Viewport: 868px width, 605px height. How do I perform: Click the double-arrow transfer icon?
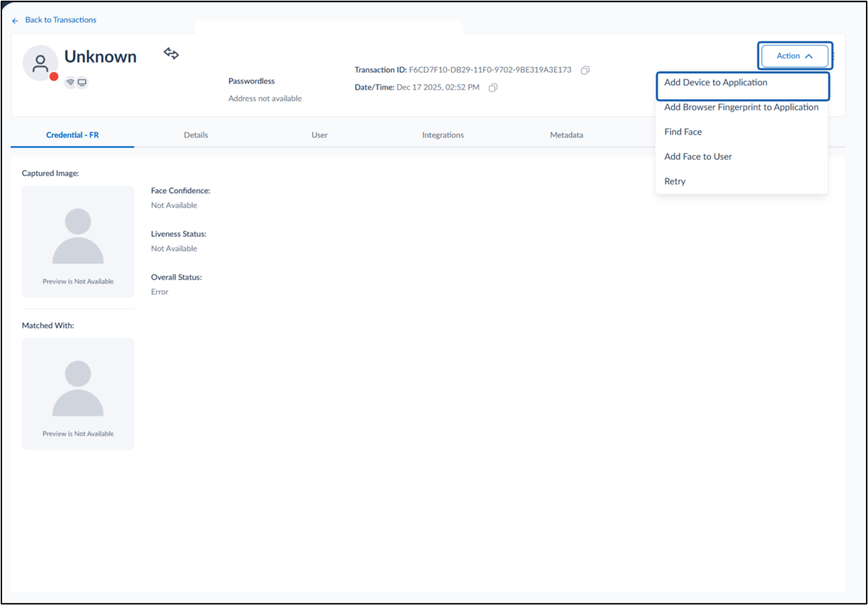click(171, 53)
